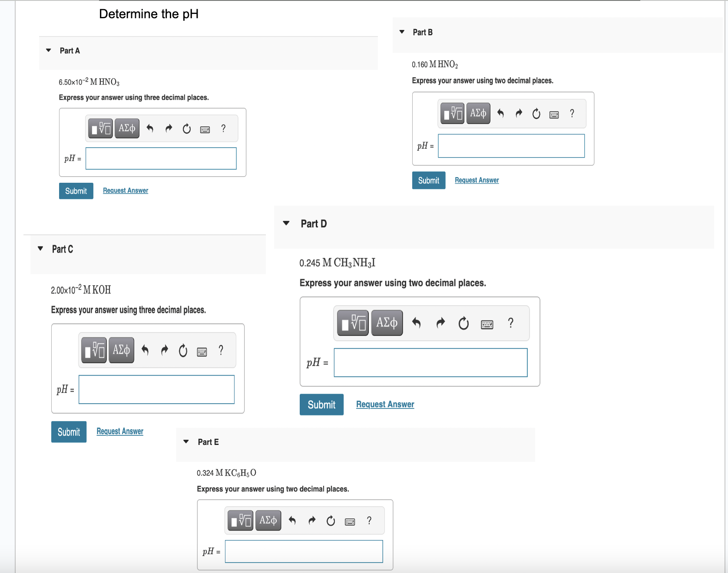This screenshot has height=573, width=728.
Task: Request Answer link for Part A
Action: tap(126, 191)
